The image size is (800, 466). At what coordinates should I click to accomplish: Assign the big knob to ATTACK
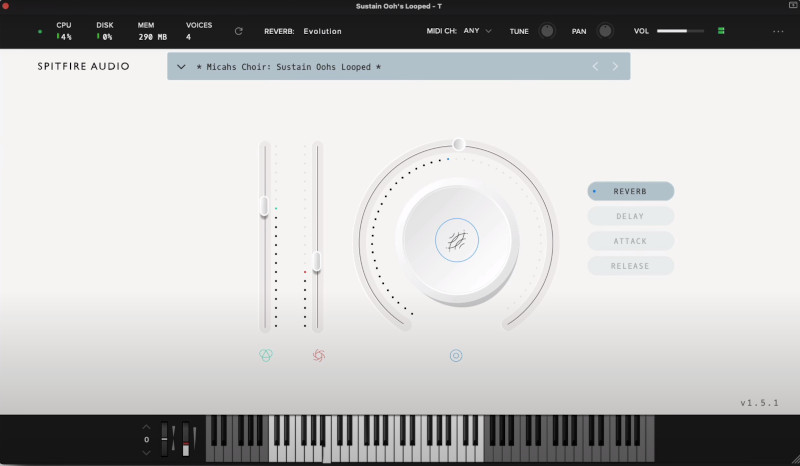click(x=631, y=241)
